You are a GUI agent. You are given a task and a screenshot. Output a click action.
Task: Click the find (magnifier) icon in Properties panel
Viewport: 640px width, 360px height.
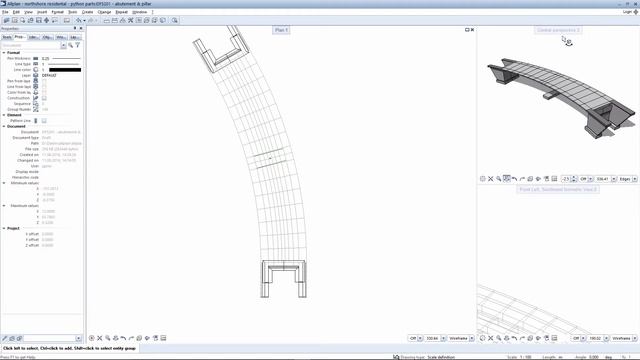(71, 45)
